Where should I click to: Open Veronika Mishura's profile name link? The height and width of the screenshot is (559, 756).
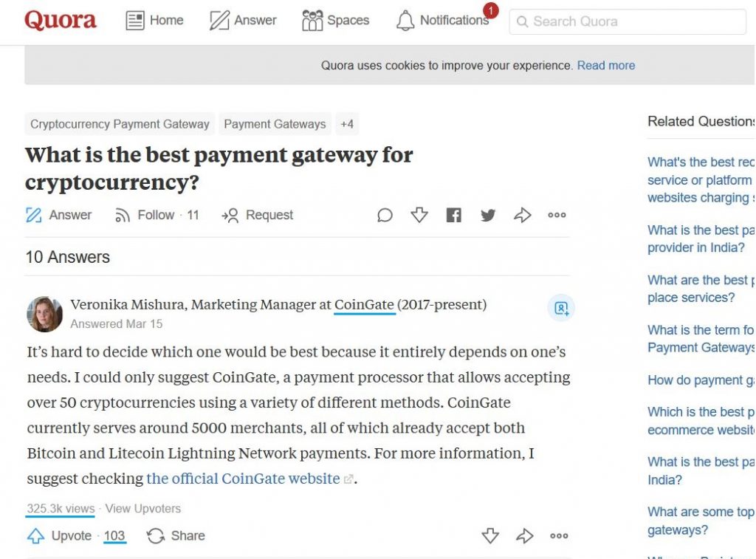coord(128,305)
